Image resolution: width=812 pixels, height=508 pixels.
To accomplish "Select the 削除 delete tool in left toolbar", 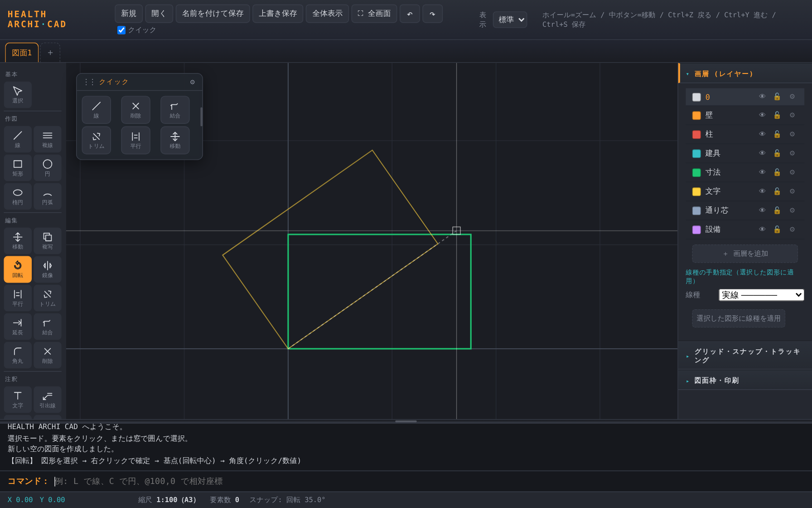I will (x=48, y=355).
